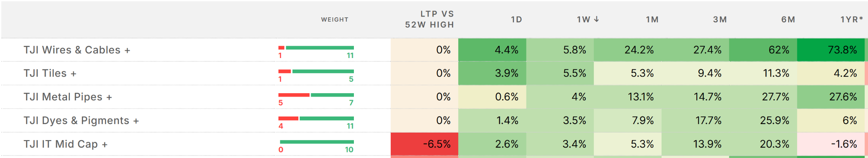Sort table by 1YR* column
Image resolution: width=868 pixels, height=158 pixels.
pos(851,19)
